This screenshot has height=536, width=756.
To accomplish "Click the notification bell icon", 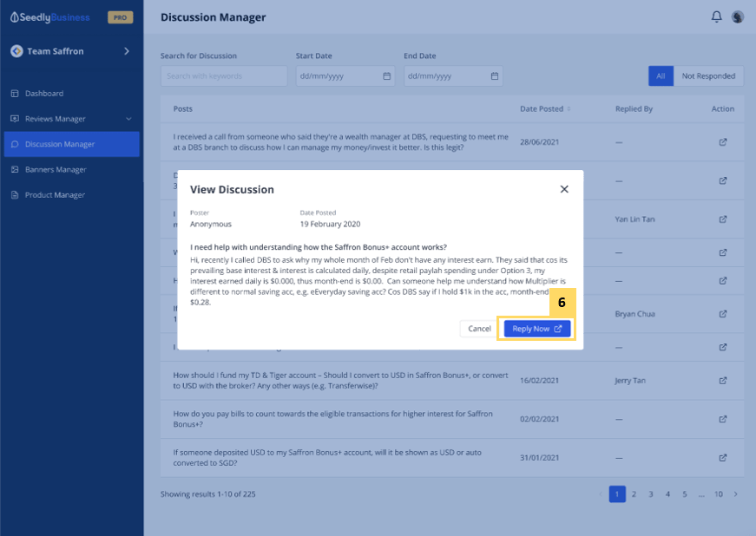I will [716, 17].
